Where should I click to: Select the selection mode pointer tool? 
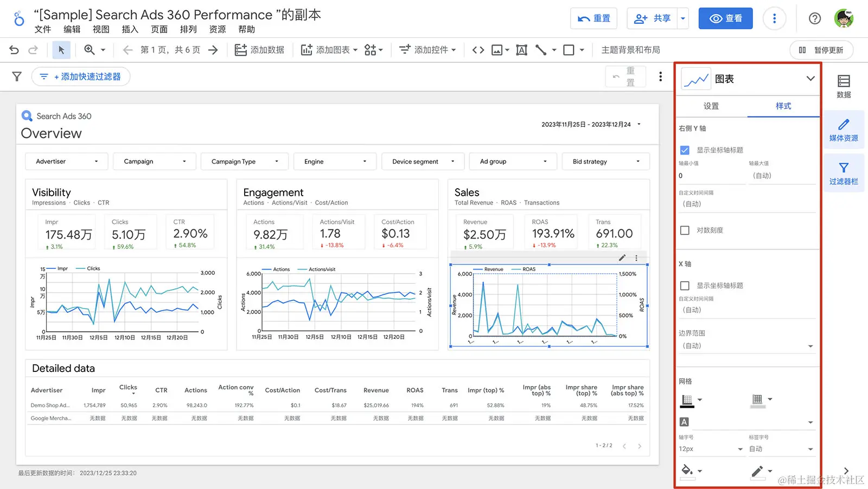[61, 50]
